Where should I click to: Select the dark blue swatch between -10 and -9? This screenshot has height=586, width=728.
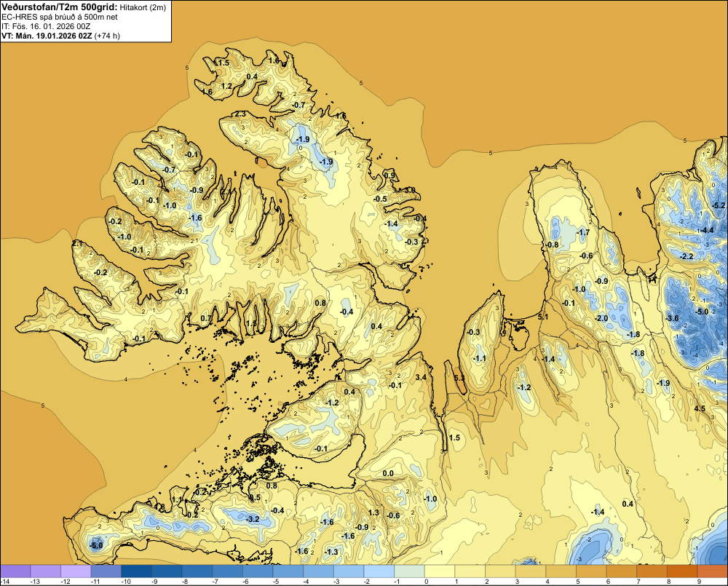coord(137,571)
